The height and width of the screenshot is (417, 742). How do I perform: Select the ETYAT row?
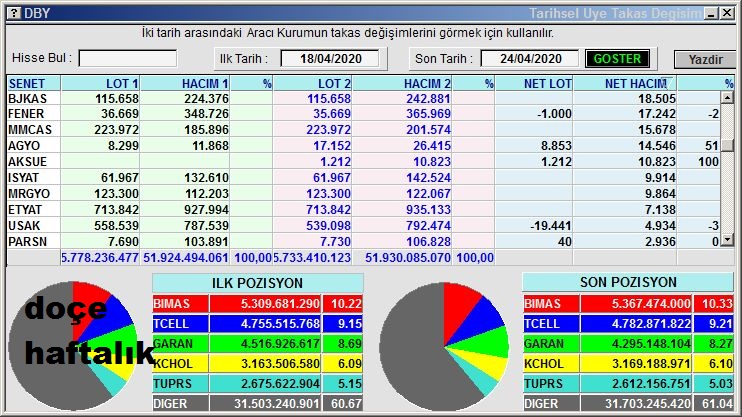pyautogui.click(x=363, y=209)
